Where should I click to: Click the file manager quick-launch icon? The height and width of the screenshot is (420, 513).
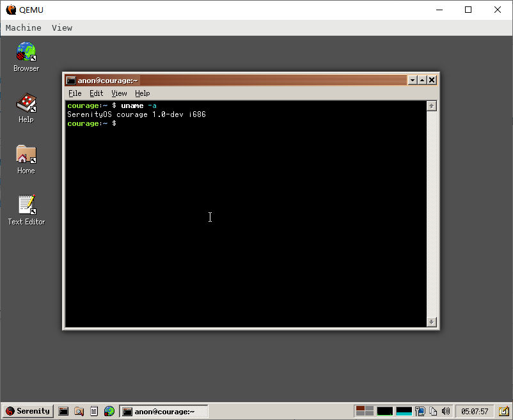tap(79, 411)
